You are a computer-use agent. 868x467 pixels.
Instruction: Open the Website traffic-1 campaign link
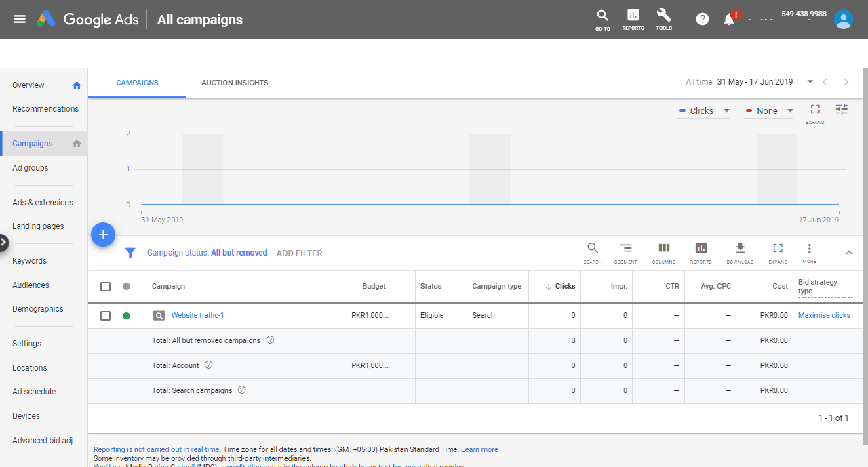click(197, 316)
